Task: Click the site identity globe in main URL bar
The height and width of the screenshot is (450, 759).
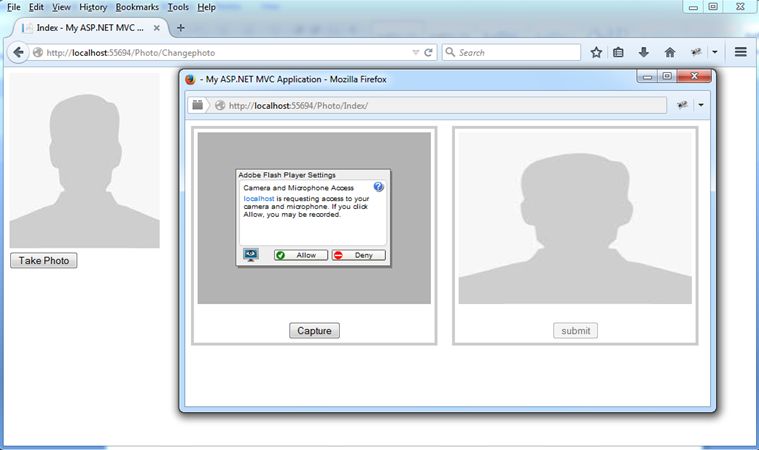Action: pyautogui.click(x=37, y=53)
